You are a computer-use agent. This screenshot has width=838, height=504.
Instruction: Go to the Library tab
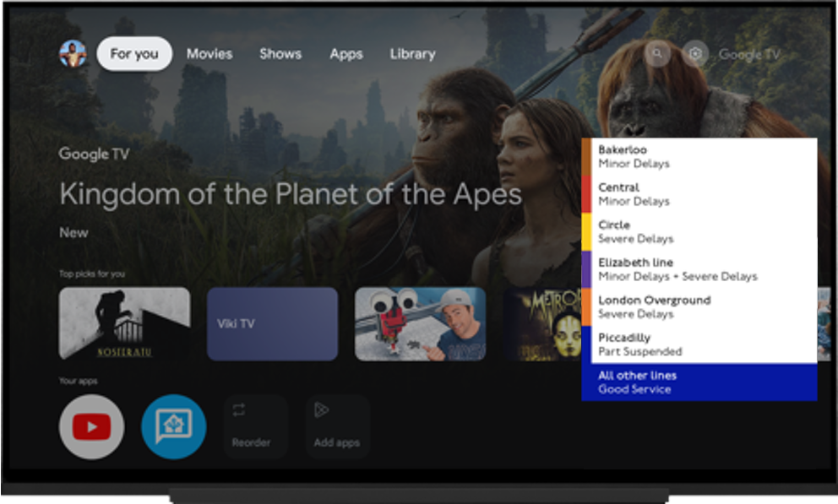412,54
